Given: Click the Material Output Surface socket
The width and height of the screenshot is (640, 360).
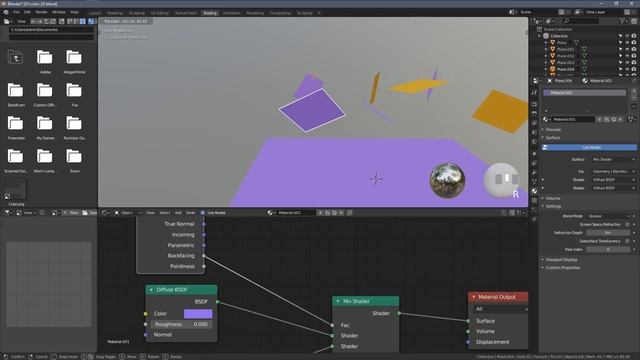Looking at the screenshot, I should click(x=468, y=321).
